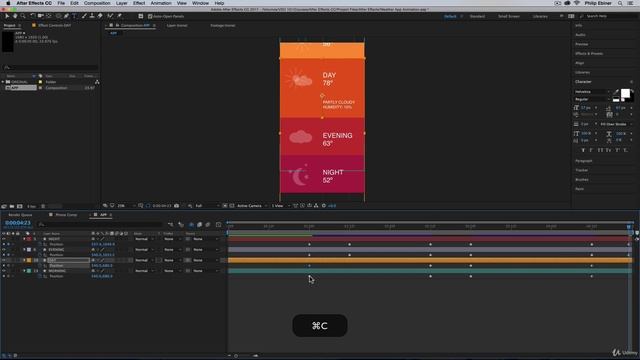Toggle the Shy layers switch in timeline
This screenshot has width=640, height=360.
click(x=191, y=224)
